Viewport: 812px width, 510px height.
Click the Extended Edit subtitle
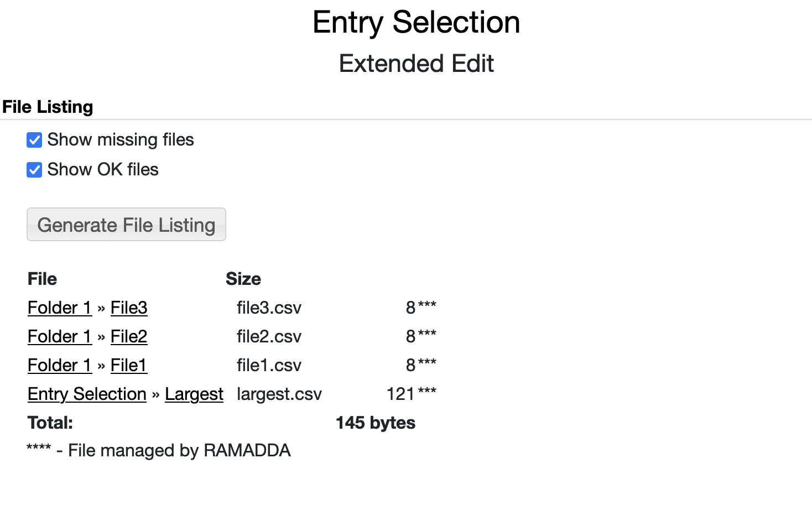(416, 64)
